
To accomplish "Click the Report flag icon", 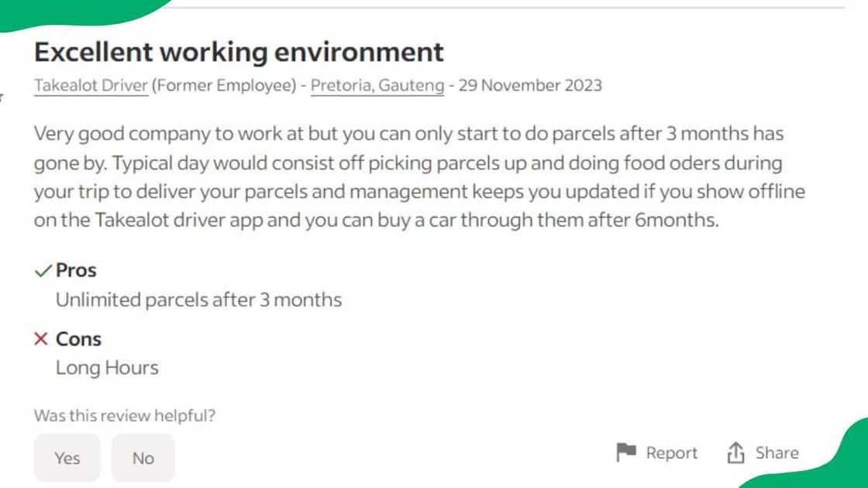I will [x=626, y=452].
